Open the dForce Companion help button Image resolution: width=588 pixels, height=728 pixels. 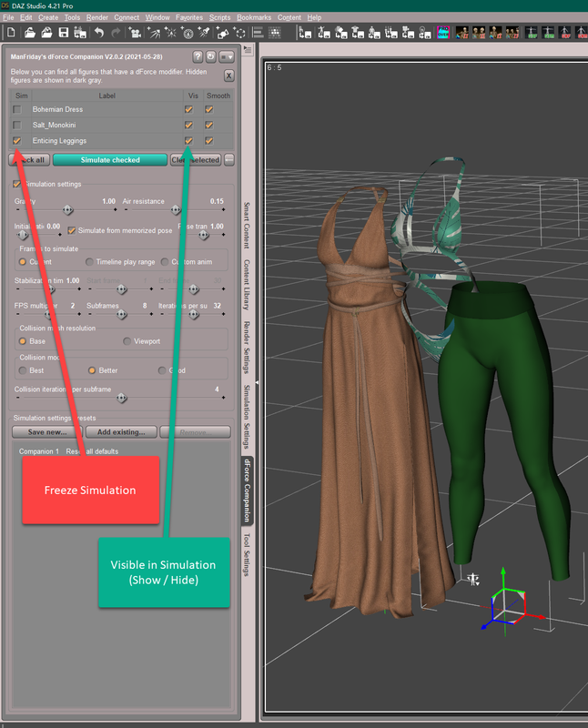click(198, 56)
